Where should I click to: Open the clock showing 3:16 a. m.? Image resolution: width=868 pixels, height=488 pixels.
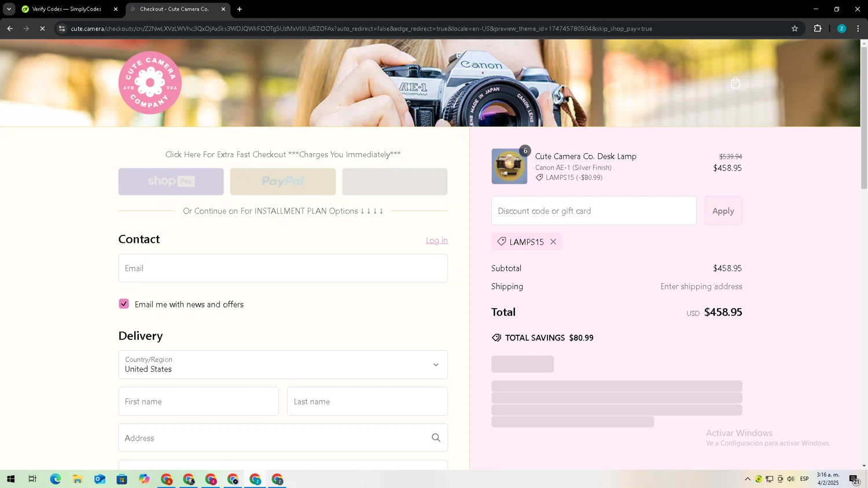point(828,479)
